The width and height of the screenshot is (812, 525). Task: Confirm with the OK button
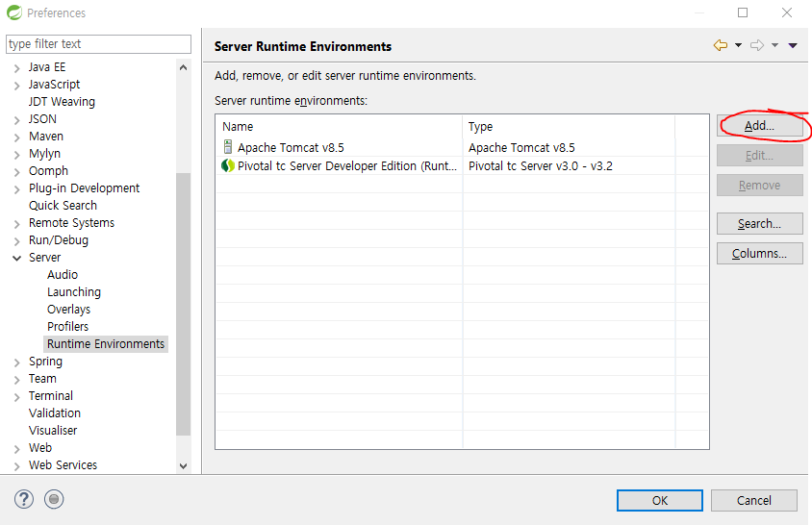tap(660, 501)
